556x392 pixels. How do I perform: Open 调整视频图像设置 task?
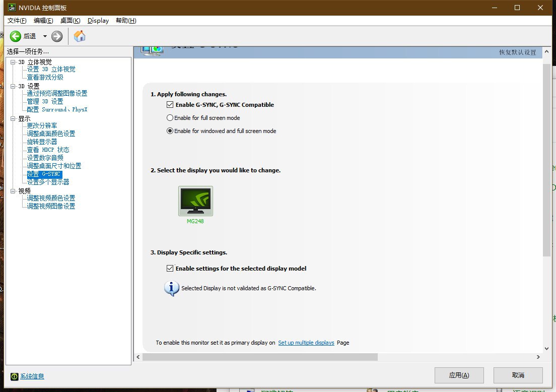[x=51, y=206]
